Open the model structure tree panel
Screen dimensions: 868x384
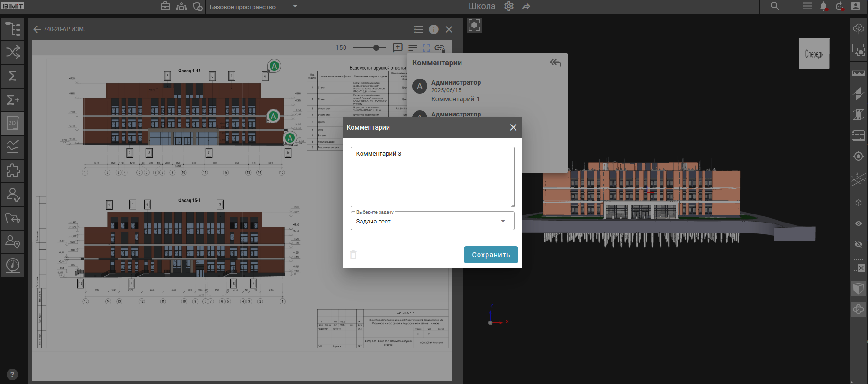tap(13, 29)
